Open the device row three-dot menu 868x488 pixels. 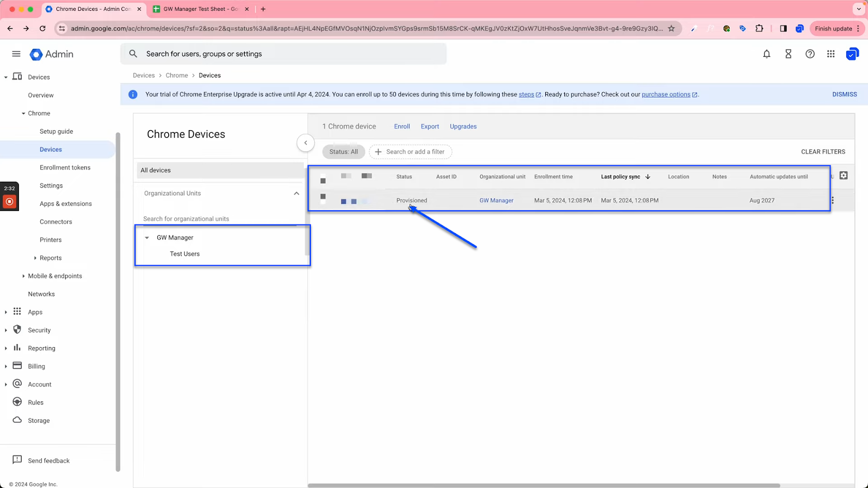(832, 200)
